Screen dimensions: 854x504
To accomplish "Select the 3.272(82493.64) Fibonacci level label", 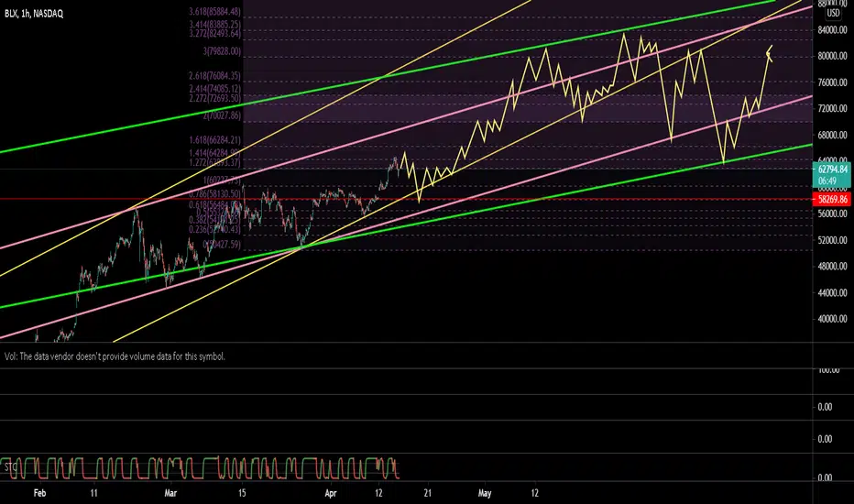I will pyautogui.click(x=214, y=34).
